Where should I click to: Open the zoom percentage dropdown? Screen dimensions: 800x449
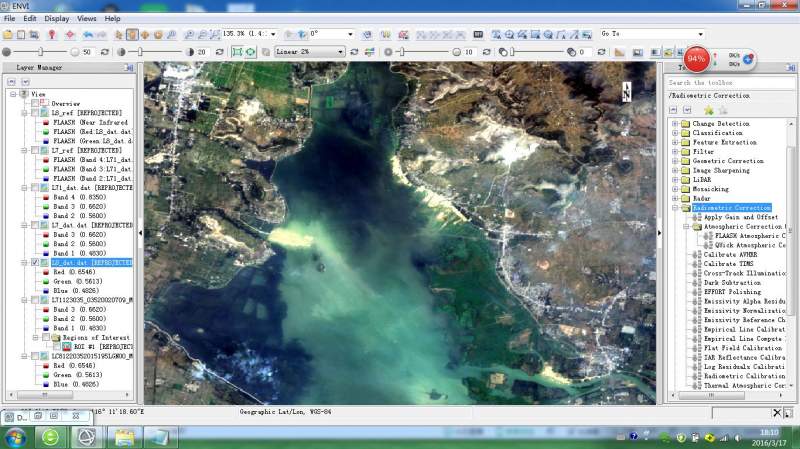tap(273, 34)
